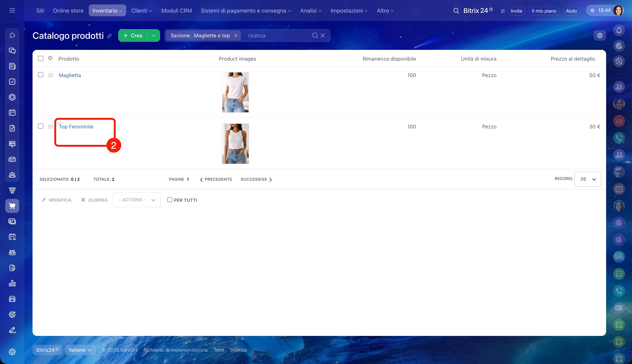Open the hamburger menu icon
Image resolution: width=632 pixels, height=364 pixels.
(12, 10)
